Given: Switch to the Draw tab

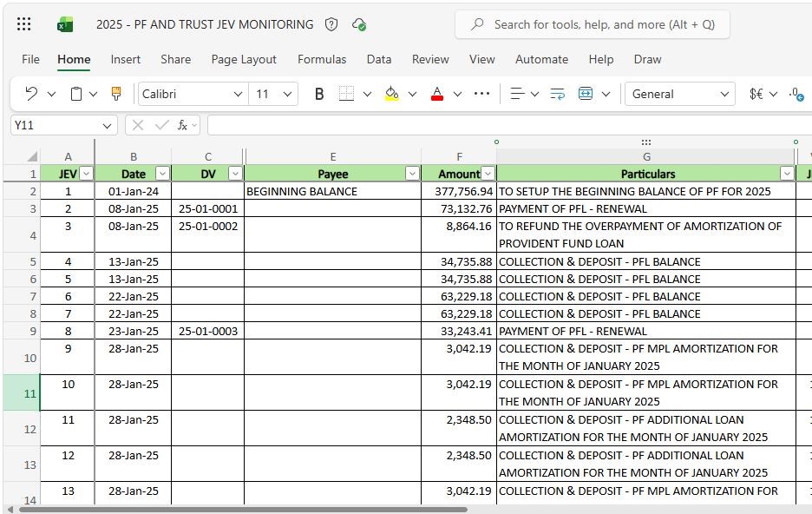Looking at the screenshot, I should click(647, 59).
